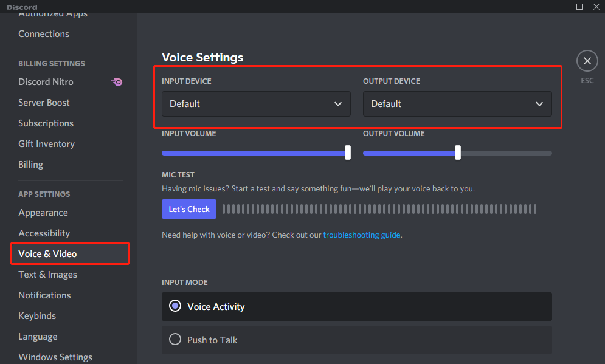Image resolution: width=605 pixels, height=364 pixels.
Task: Open the troubleshooting guide link
Action: coord(362,235)
